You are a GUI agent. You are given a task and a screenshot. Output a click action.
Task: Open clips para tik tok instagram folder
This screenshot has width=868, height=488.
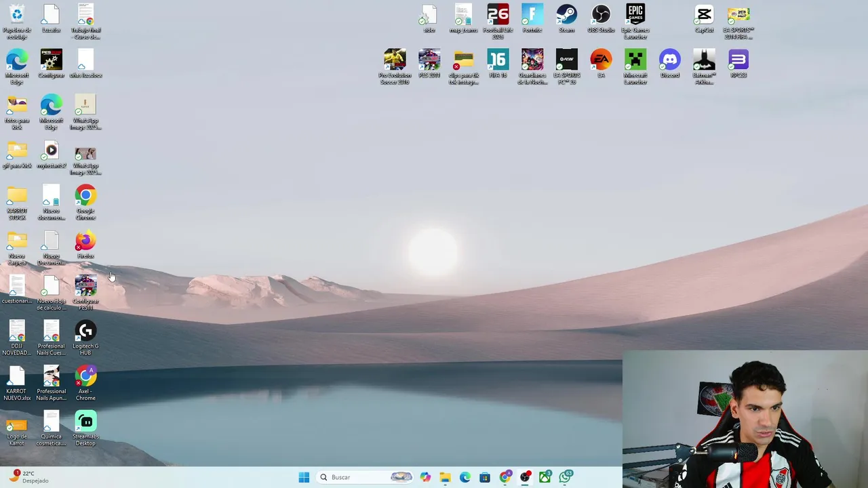[463, 66]
